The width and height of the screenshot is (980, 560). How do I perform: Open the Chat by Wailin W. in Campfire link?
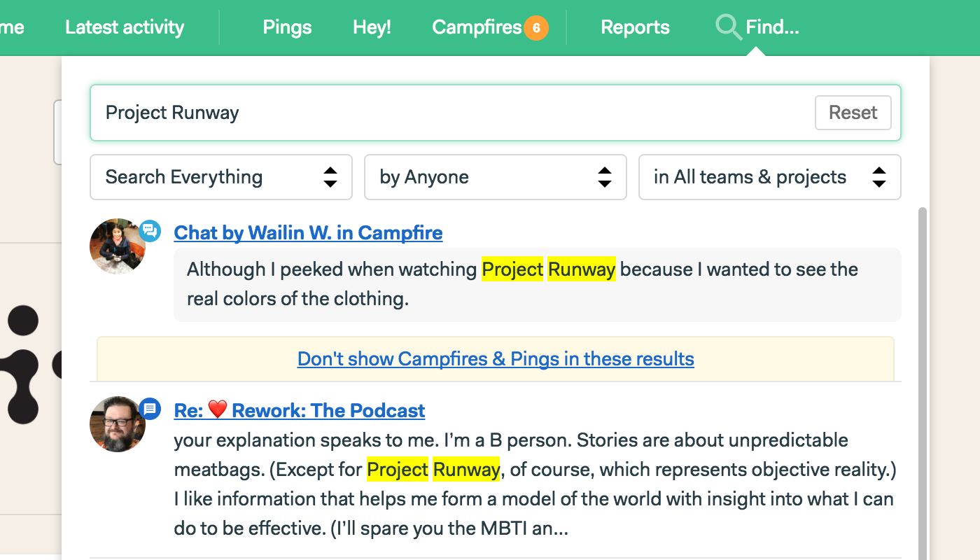tap(308, 232)
